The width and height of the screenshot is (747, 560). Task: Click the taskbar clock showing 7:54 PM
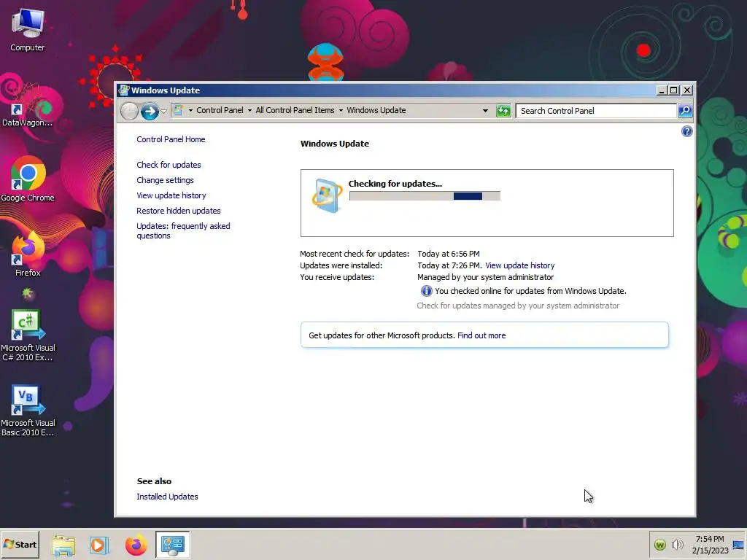click(710, 544)
